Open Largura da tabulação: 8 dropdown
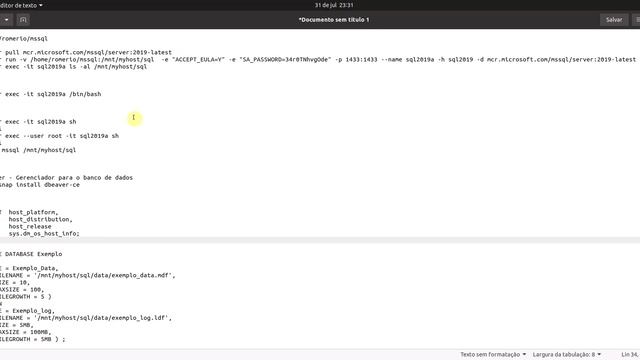Image resolution: width=640 pixels, height=360 pixels. (567, 354)
